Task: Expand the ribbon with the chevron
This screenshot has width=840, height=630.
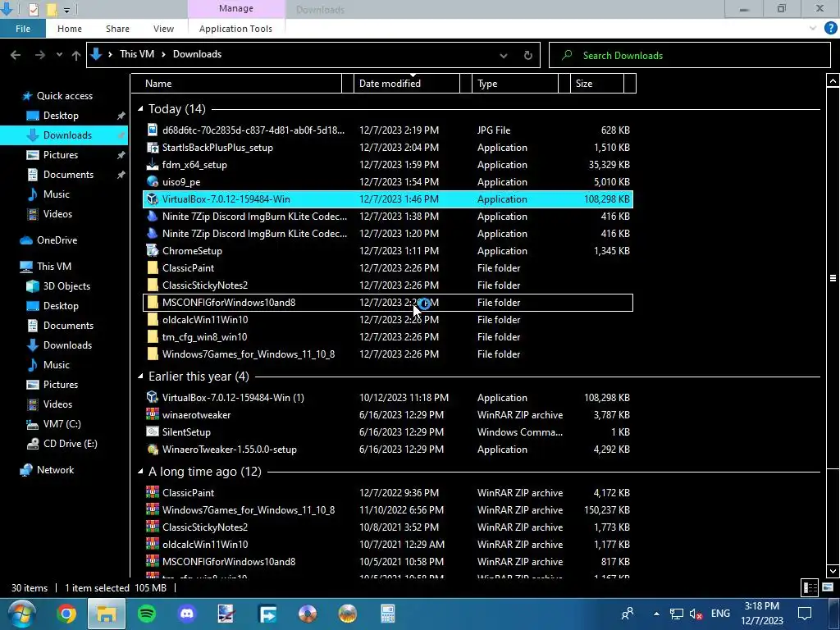Action: coord(813,28)
